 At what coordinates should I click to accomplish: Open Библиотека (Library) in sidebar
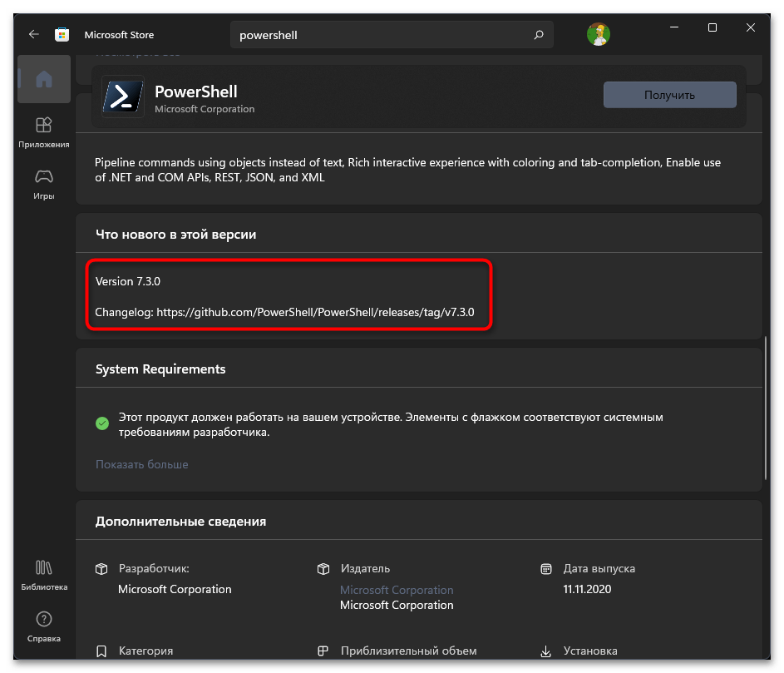pyautogui.click(x=44, y=575)
